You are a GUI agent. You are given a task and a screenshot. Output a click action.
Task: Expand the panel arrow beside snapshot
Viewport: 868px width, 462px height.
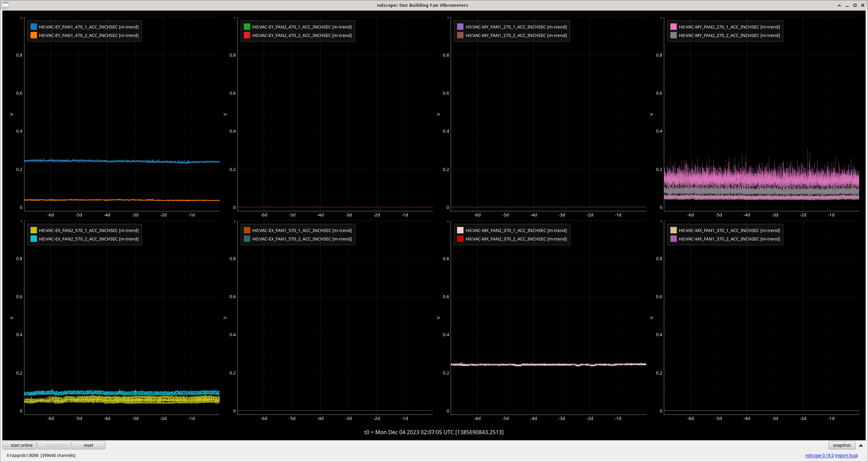tap(861, 445)
